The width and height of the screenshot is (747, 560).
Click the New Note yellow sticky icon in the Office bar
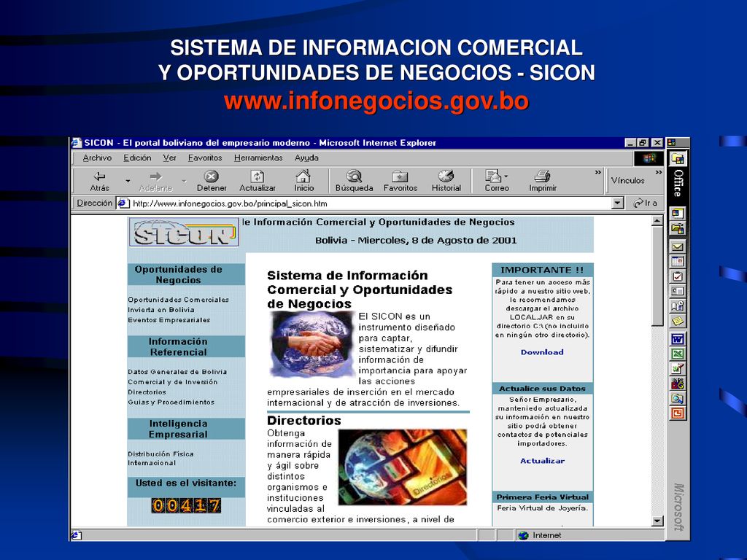pos(678,321)
